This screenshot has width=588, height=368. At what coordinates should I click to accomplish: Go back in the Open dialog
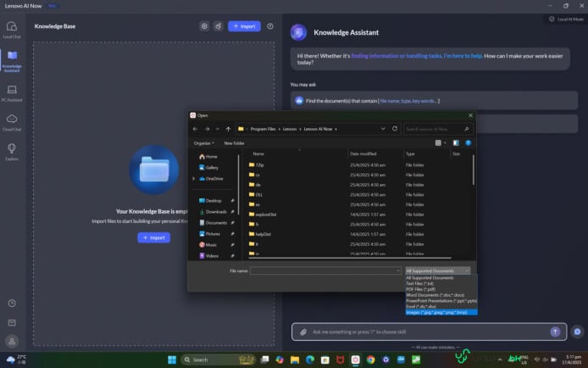195,129
